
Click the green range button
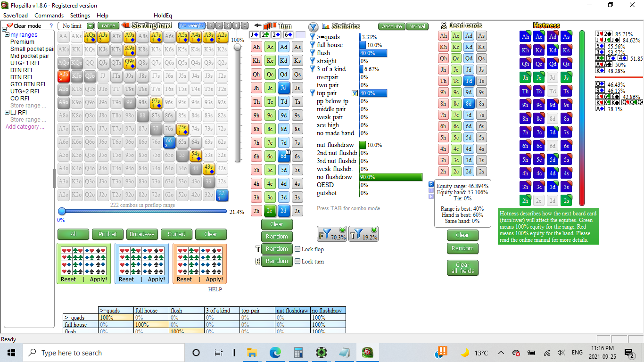click(x=108, y=26)
